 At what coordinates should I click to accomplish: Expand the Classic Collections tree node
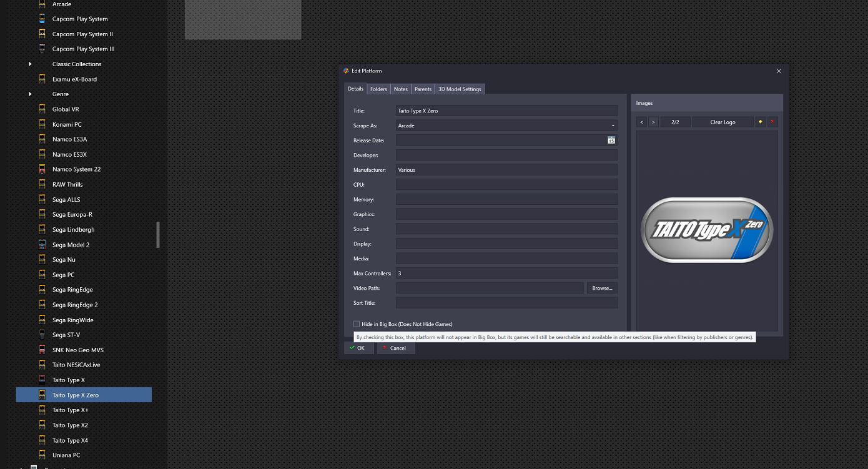click(30, 64)
